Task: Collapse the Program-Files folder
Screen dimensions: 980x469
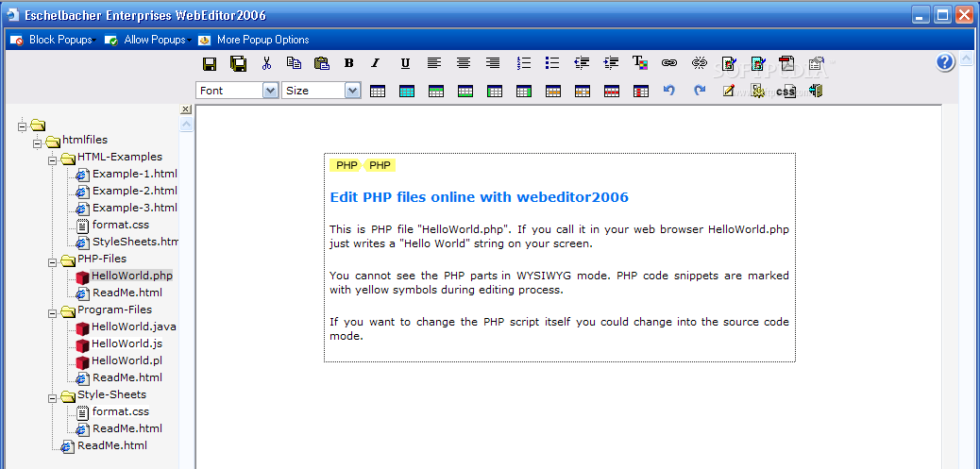Action: [x=53, y=313]
